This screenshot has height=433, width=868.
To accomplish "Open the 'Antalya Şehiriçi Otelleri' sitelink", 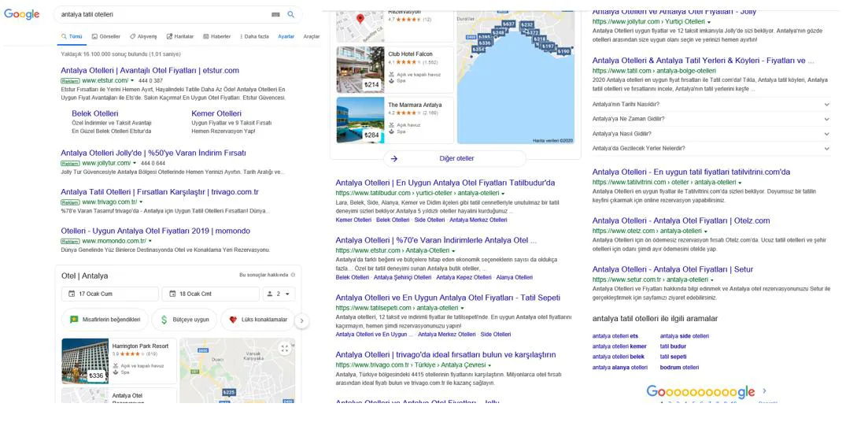I will pos(402,277).
